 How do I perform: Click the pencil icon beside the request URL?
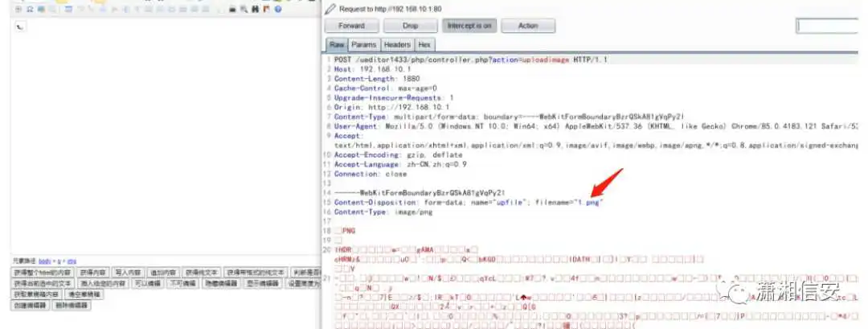pyautogui.click(x=330, y=9)
